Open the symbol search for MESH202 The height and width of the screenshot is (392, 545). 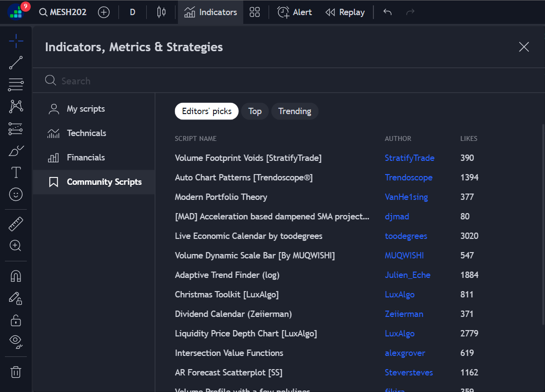pos(63,12)
